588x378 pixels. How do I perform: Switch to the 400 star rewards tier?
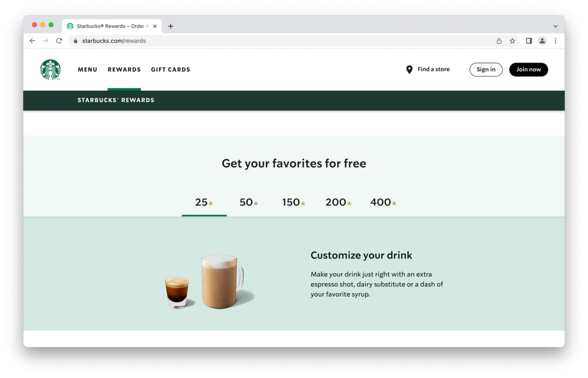[383, 202]
